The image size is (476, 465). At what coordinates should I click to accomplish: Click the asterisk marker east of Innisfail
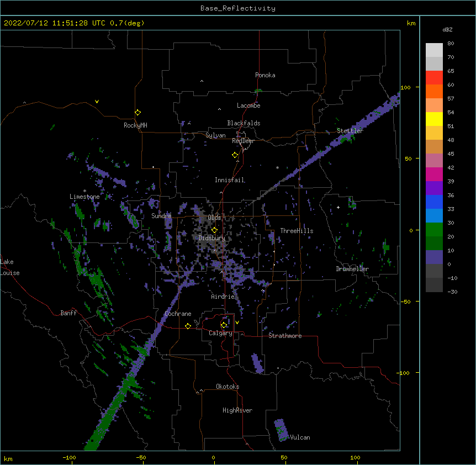(277, 167)
